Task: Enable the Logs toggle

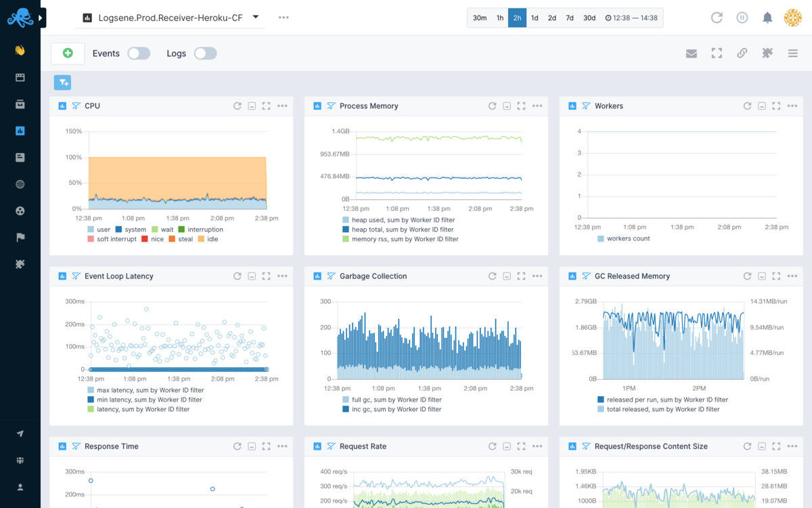Action: pos(205,53)
